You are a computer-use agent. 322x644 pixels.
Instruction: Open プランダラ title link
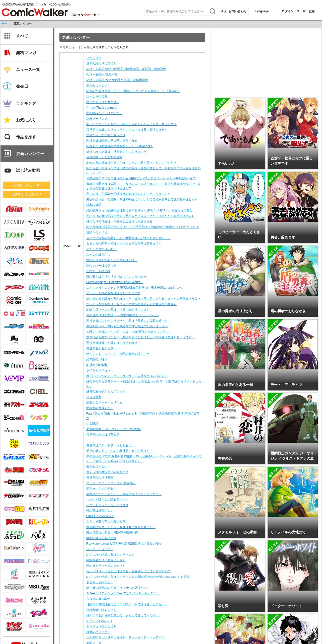pyautogui.click(x=94, y=58)
